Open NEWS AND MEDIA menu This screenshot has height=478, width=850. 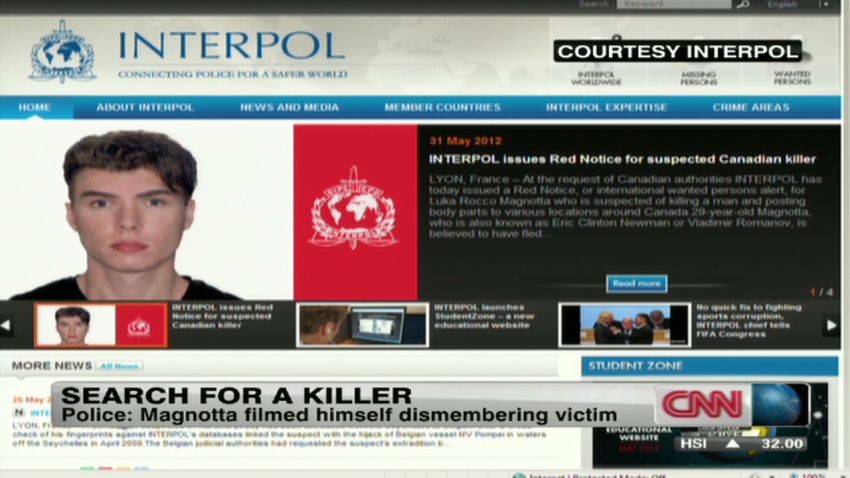289,107
